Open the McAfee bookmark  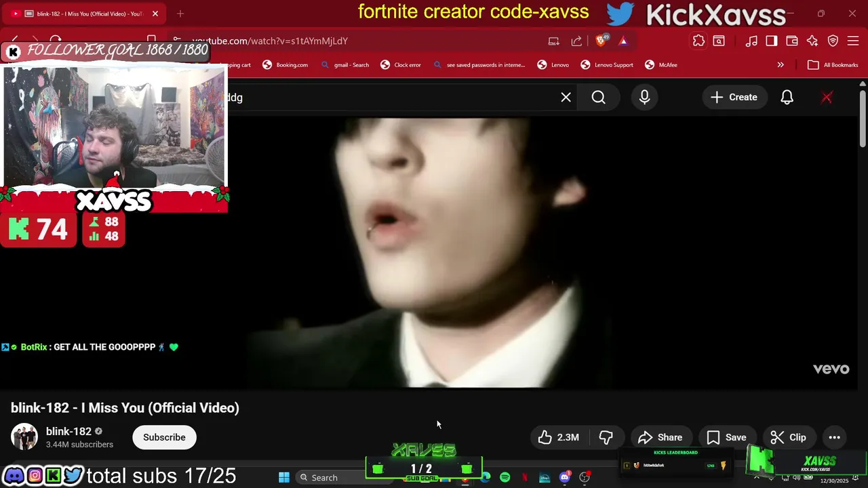662,65
